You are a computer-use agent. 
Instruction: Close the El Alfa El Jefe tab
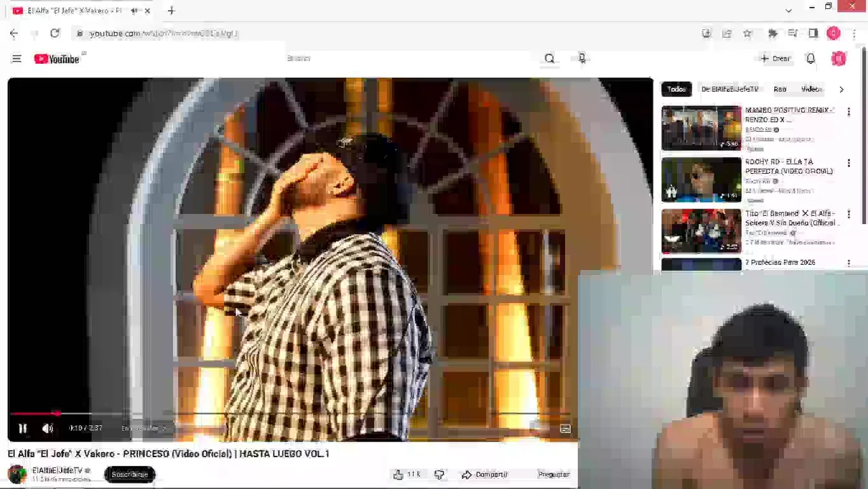click(x=147, y=11)
